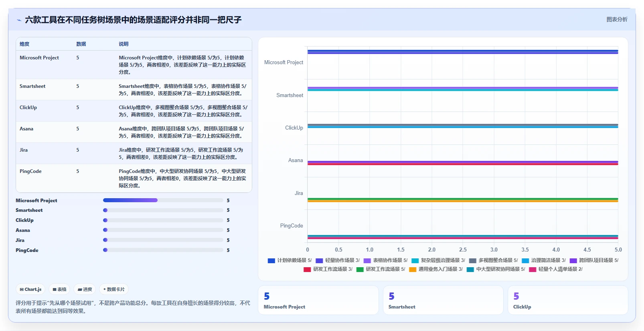
Task: Toggle the 跨团队项目场景 legend item
Action: point(594,260)
